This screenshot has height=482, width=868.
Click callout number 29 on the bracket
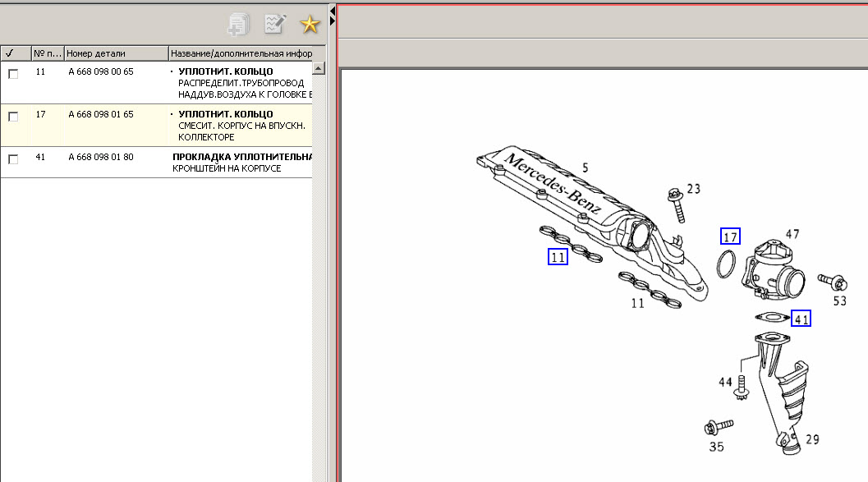pos(811,440)
